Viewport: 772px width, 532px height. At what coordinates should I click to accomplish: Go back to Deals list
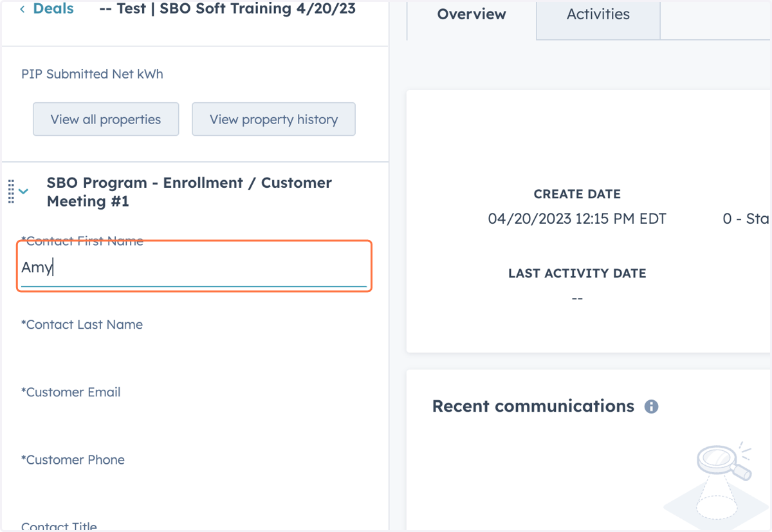53,9
